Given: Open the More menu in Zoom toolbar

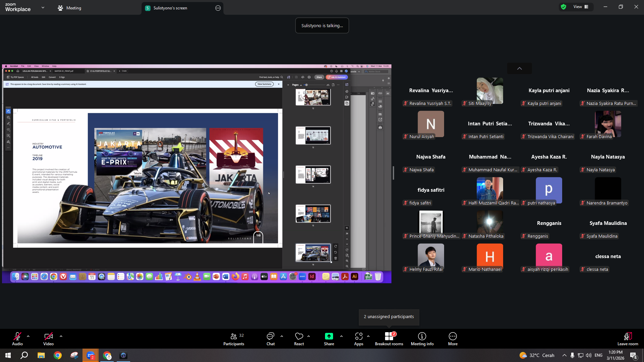Looking at the screenshot, I should pos(453,339).
